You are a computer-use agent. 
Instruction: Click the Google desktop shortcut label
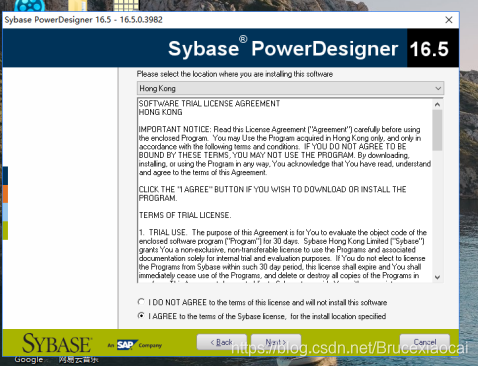point(29,360)
